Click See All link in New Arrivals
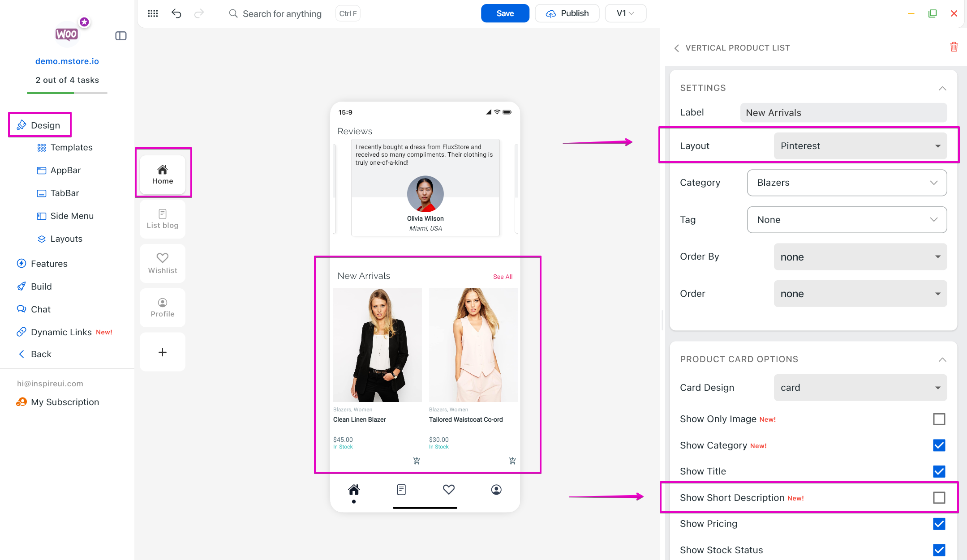 (503, 277)
